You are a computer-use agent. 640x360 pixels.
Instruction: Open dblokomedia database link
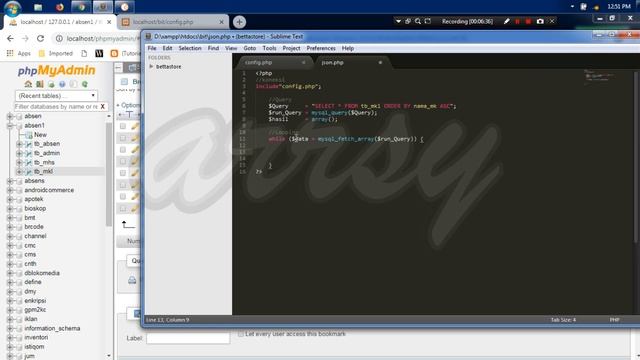tap(42, 273)
